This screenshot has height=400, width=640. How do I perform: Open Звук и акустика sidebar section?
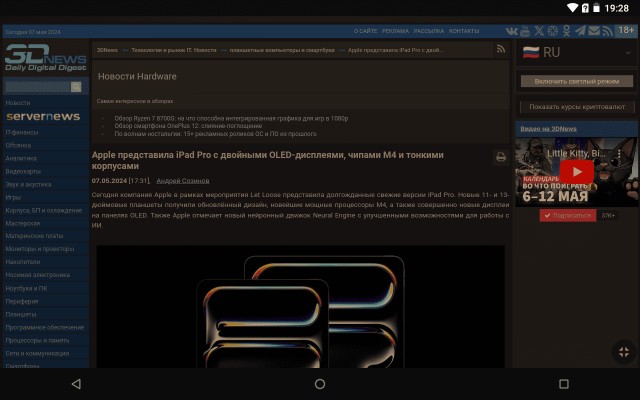tap(28, 184)
